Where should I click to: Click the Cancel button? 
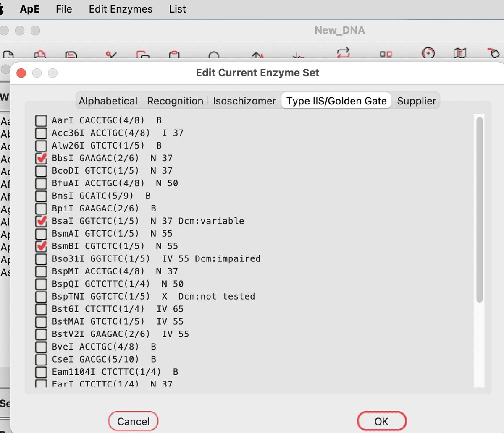click(133, 421)
